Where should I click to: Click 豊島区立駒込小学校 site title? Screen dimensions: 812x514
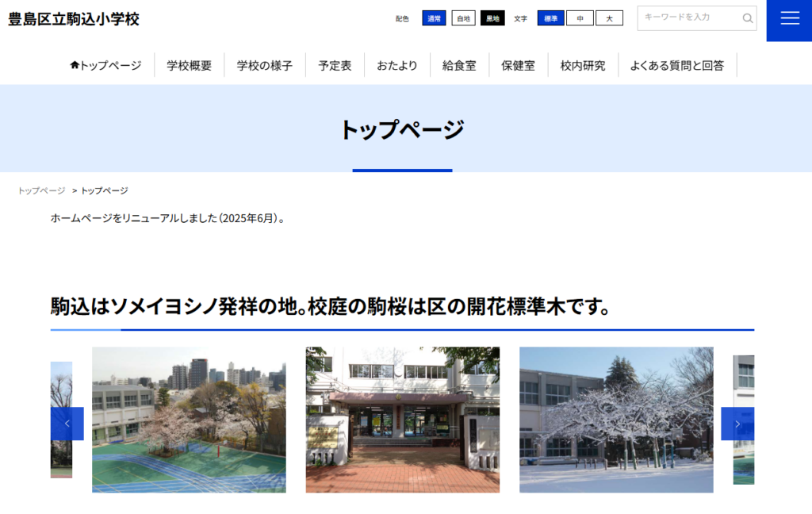(74, 19)
